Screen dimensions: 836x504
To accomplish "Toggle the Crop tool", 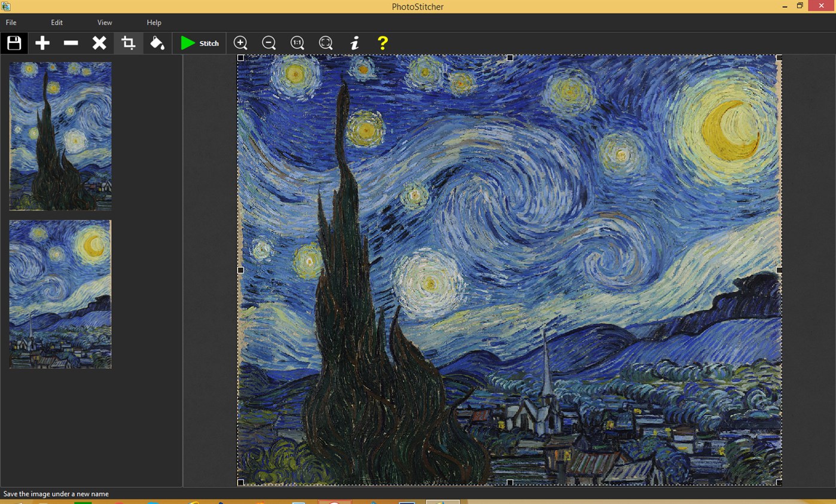I will click(128, 43).
